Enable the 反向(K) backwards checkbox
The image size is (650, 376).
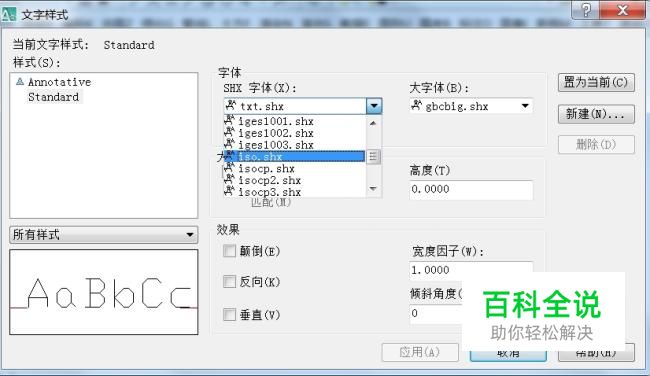229,282
